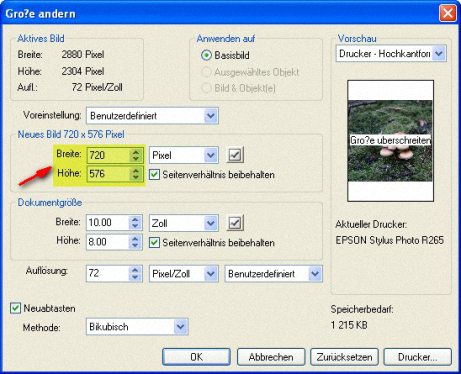Close the Größe ändern dialog
The image size is (461, 374).
448,13
